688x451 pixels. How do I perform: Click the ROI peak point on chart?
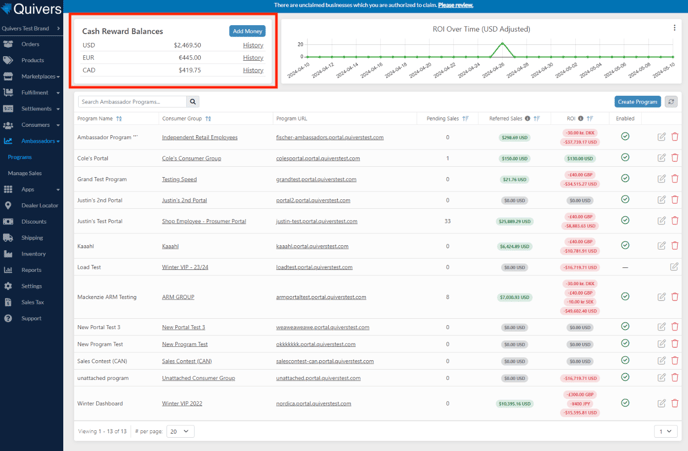(x=502, y=43)
